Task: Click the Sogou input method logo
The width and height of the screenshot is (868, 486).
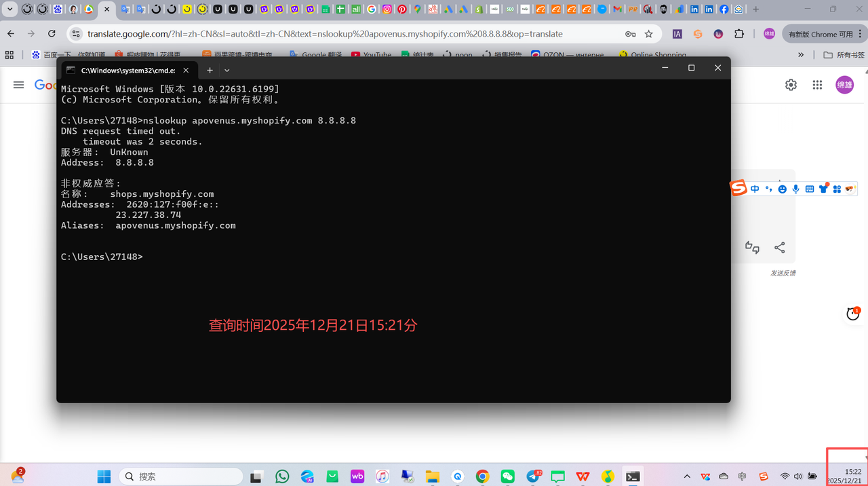Action: pyautogui.click(x=738, y=189)
